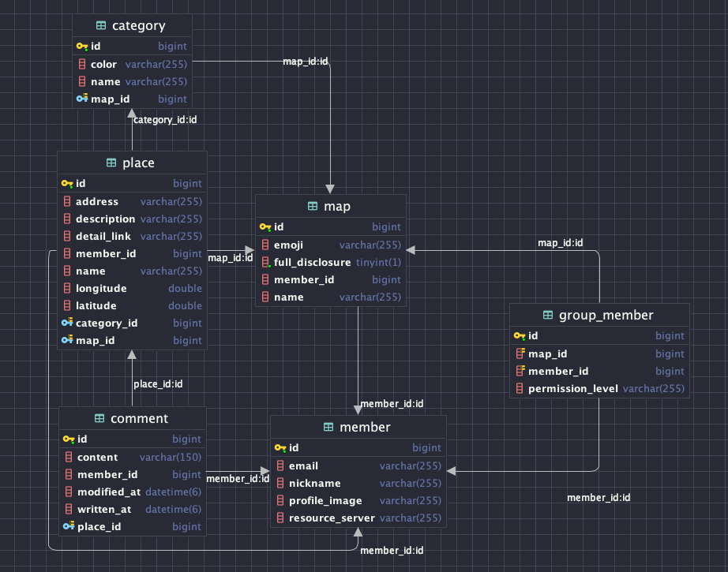Select the comment table title
Image resolution: width=728 pixels, height=572 pixels.
click(x=139, y=418)
